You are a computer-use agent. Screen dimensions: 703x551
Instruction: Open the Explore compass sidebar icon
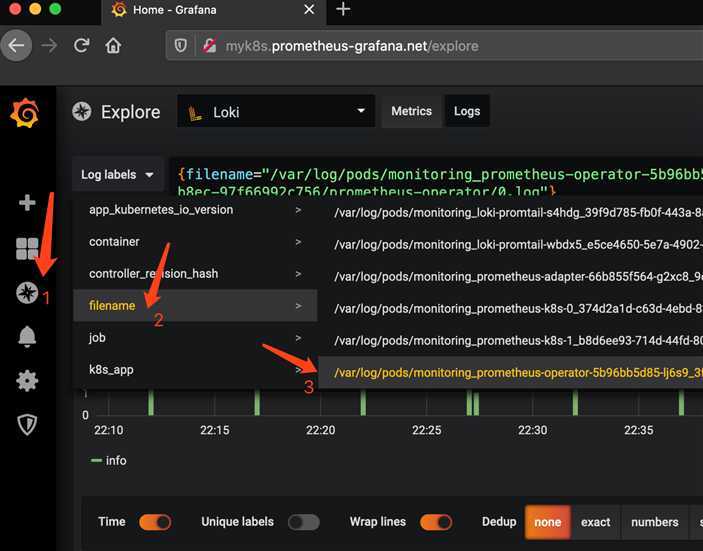pos(27,293)
